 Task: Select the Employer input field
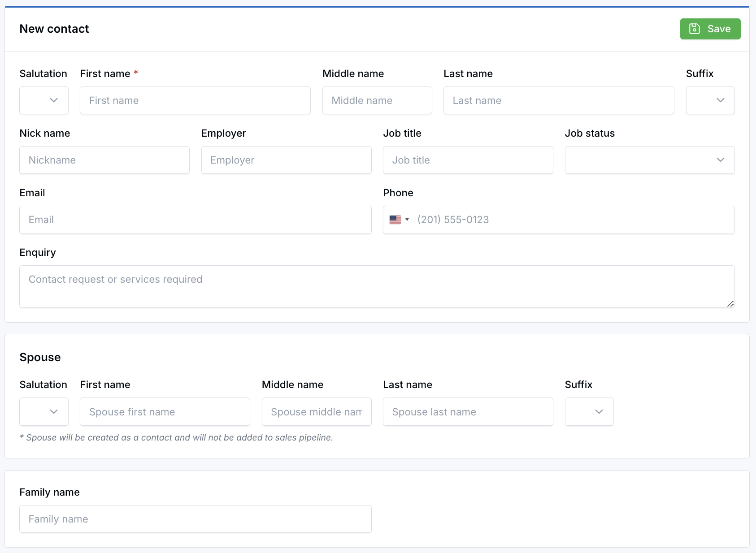pyautogui.click(x=286, y=160)
